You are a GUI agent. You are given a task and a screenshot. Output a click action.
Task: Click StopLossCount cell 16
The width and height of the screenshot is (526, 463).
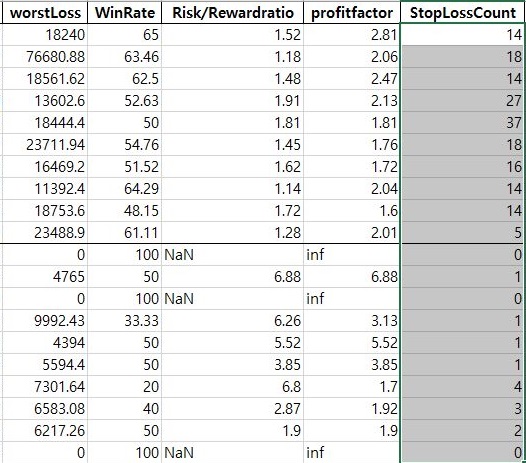click(x=463, y=166)
